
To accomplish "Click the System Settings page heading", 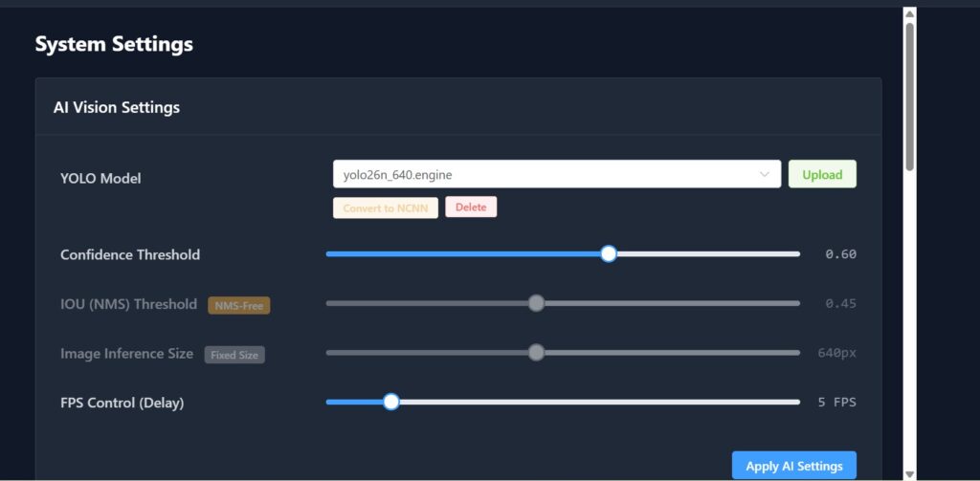I will (x=114, y=44).
